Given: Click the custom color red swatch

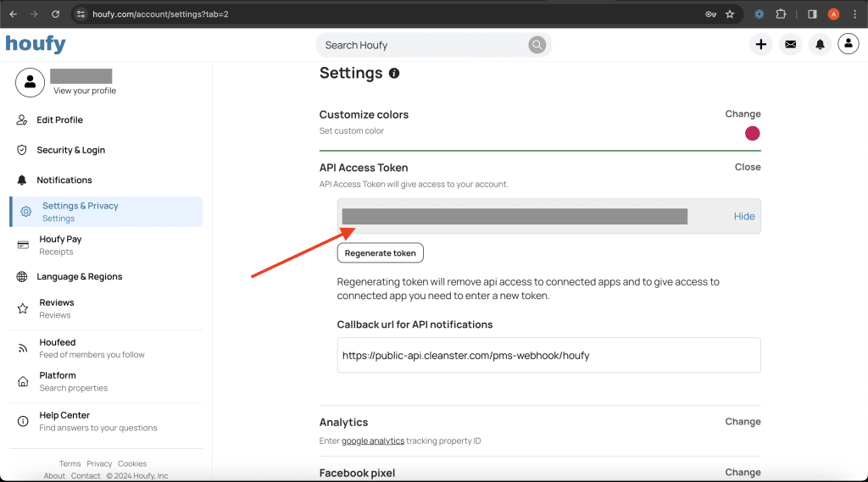Looking at the screenshot, I should pyautogui.click(x=753, y=133).
